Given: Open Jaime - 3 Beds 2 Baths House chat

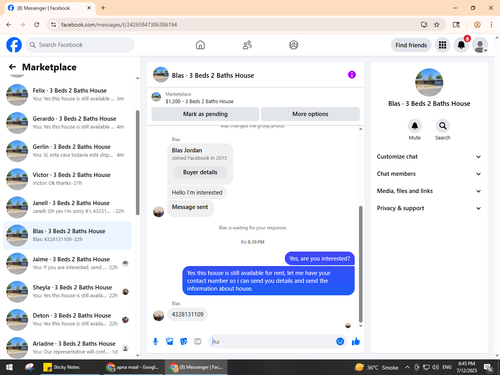Looking at the screenshot, I should (x=67, y=263).
